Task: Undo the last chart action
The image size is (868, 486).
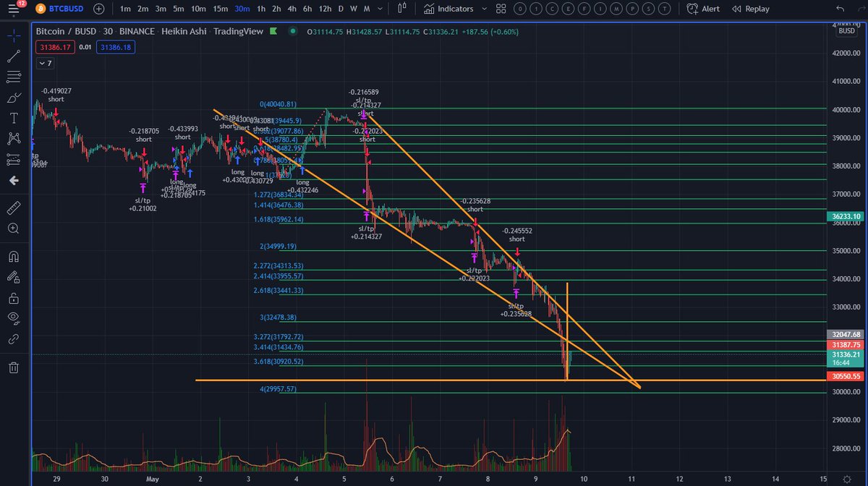Action: click(839, 9)
